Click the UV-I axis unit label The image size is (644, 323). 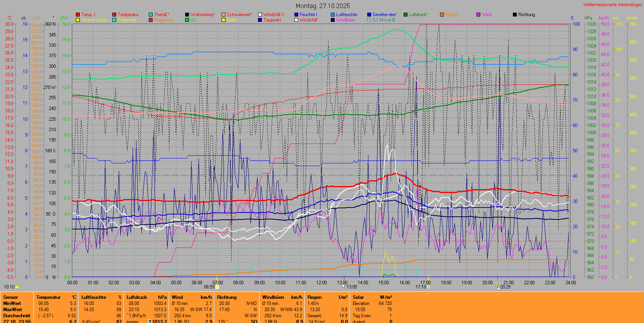pos(64,18)
